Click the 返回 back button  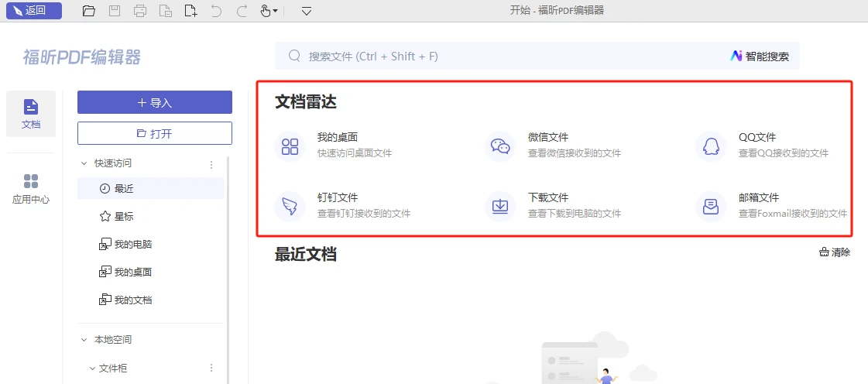(34, 11)
